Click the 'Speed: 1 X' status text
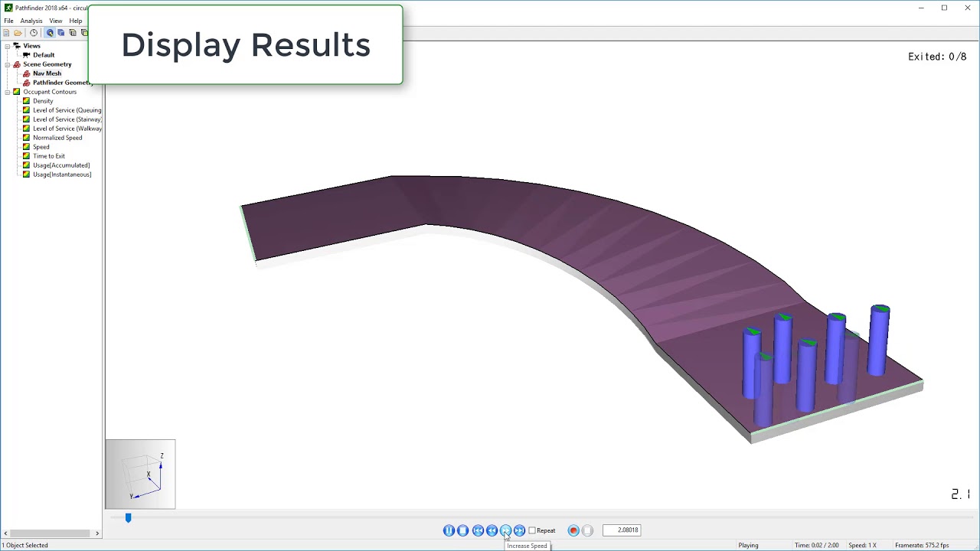 862,546
